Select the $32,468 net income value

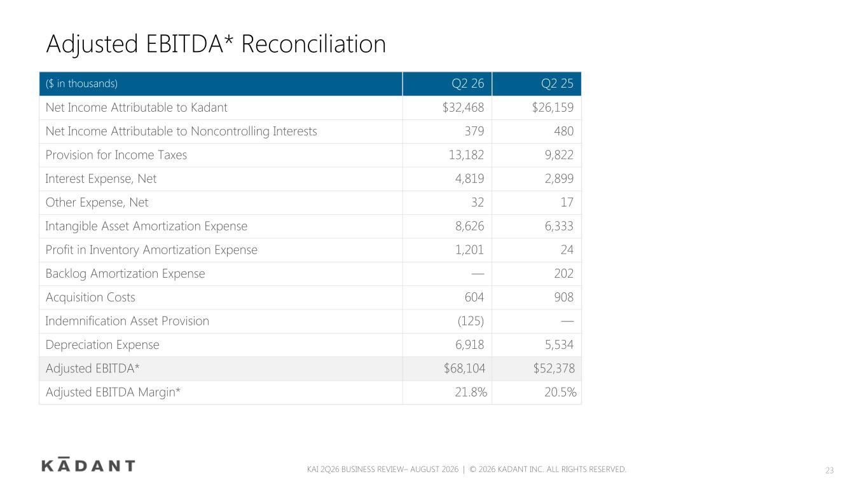pyautogui.click(x=463, y=108)
